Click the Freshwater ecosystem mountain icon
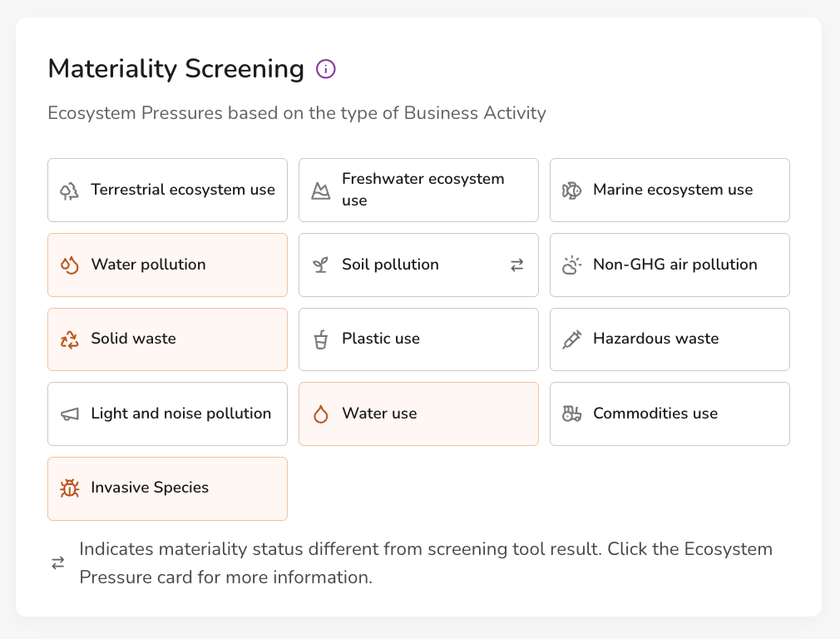This screenshot has height=639, width=840. [320, 191]
